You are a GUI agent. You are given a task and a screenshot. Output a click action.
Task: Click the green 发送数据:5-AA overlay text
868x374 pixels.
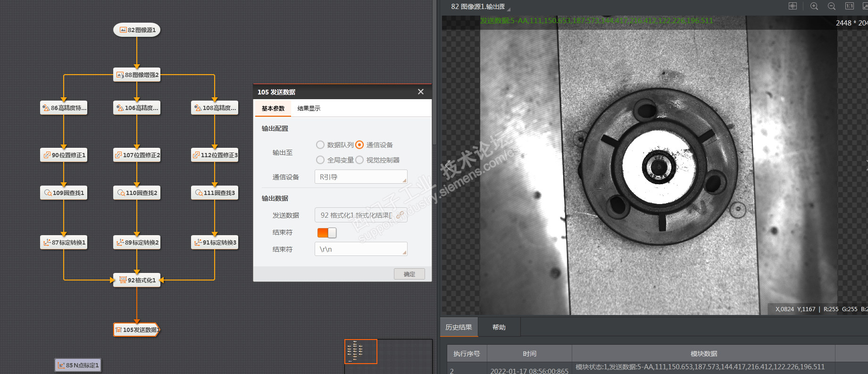point(597,20)
